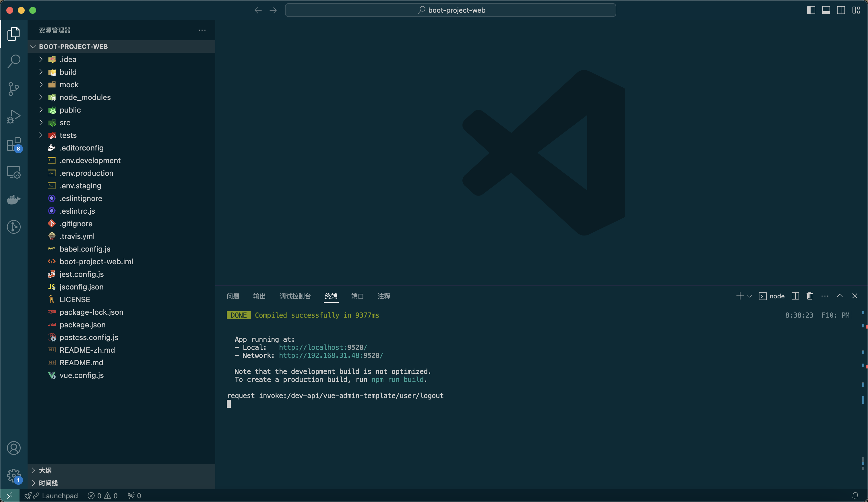Viewport: 868px width, 502px height.
Task: Kill terminal with trash icon
Action: 809,296
